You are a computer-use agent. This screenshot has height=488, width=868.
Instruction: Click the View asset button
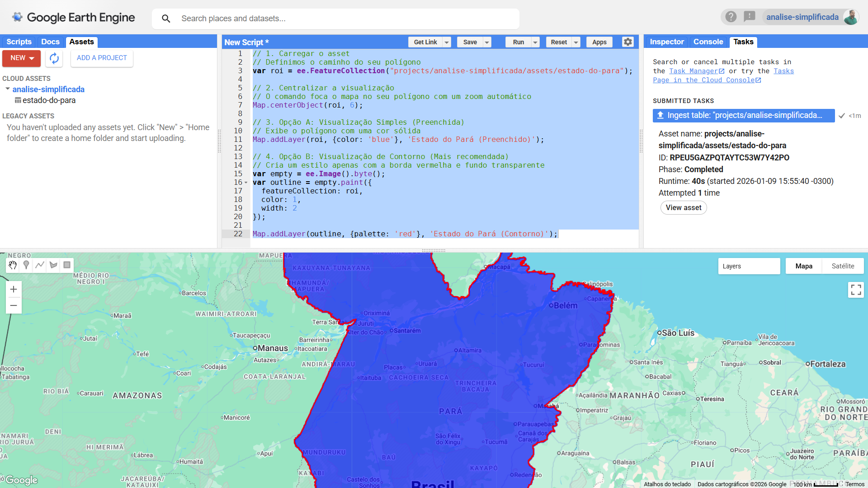pyautogui.click(x=684, y=207)
